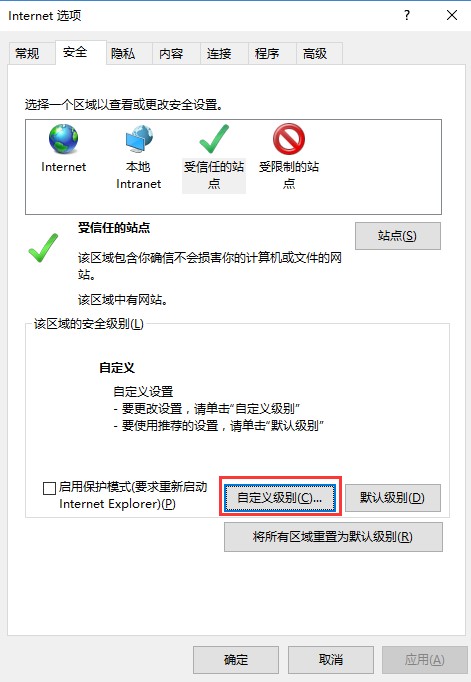
Task: Select the 本地 Intranet zone icon
Action: tap(139, 157)
